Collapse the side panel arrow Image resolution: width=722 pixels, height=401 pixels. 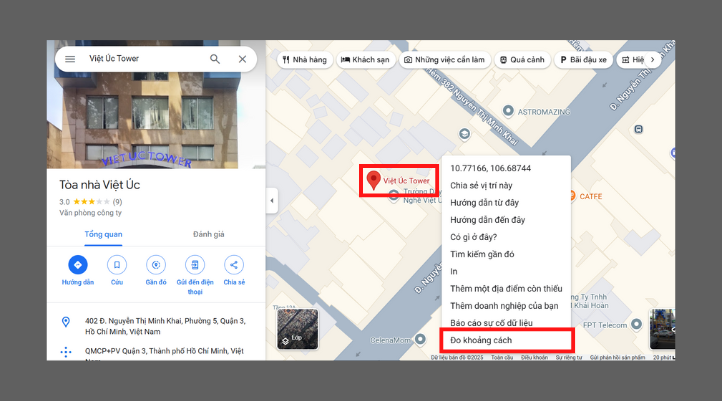click(x=272, y=201)
